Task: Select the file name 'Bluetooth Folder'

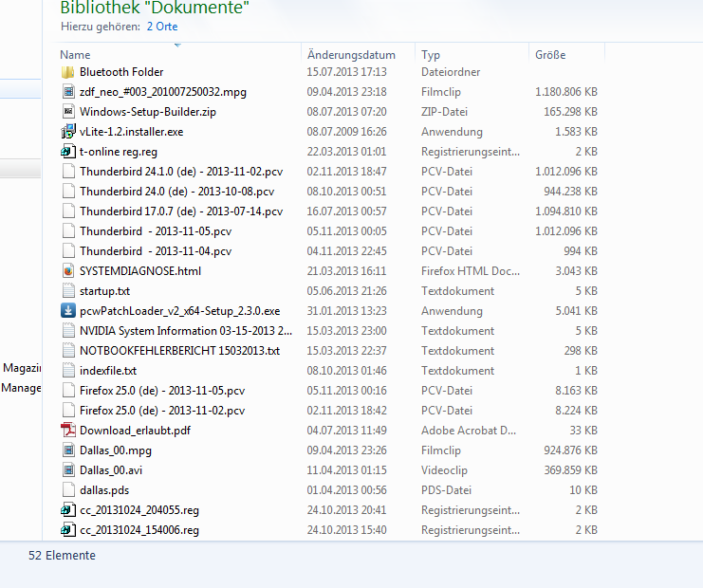Action: tap(121, 72)
